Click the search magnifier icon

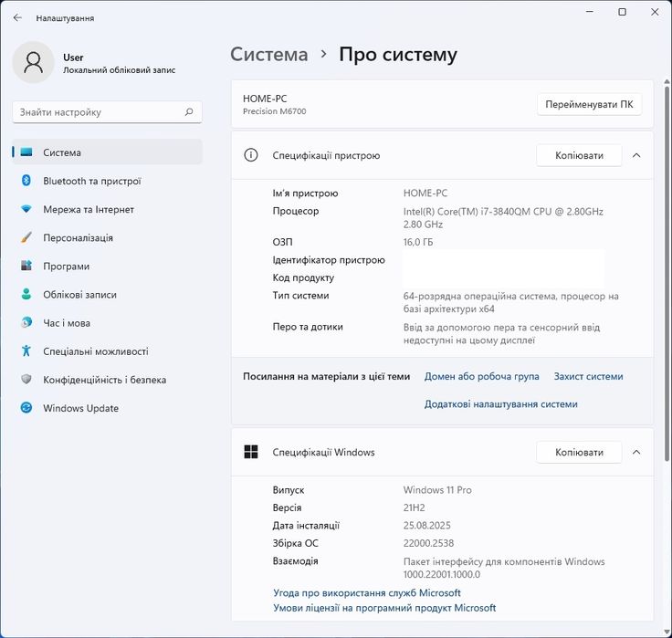pyautogui.click(x=189, y=112)
